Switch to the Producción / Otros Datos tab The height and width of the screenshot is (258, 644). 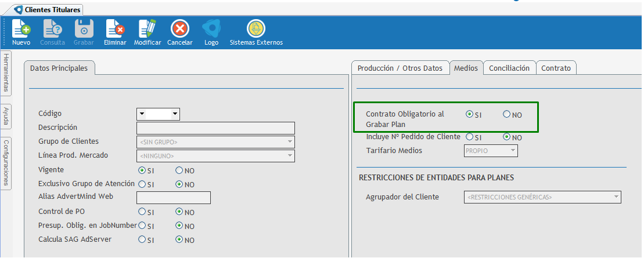click(400, 68)
